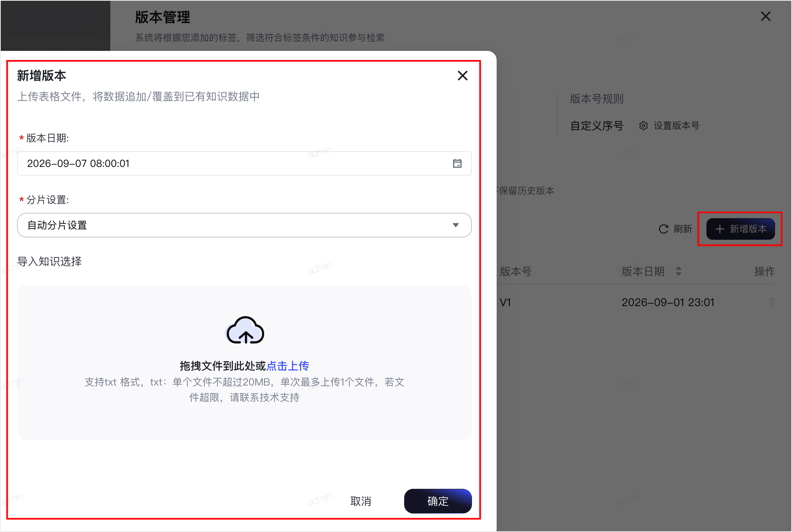Open 设置版本号 settings
The image size is (792, 532).
pyautogui.click(x=669, y=126)
